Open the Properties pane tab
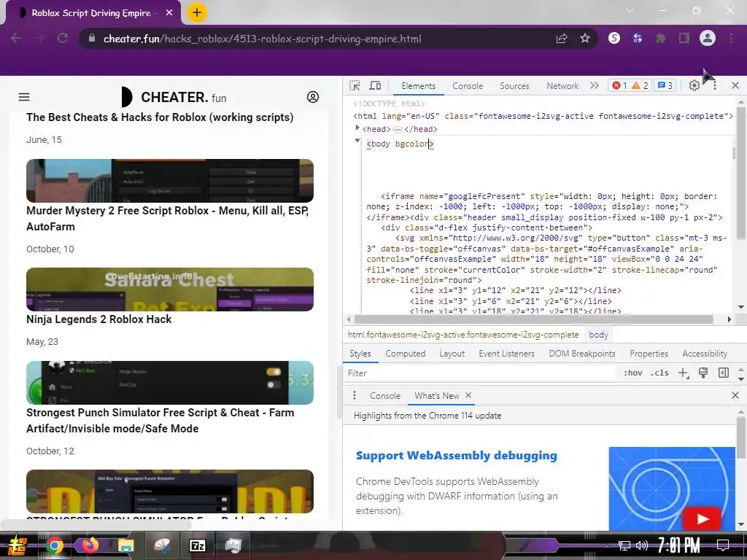Screen dimensions: 747x560 (649, 354)
